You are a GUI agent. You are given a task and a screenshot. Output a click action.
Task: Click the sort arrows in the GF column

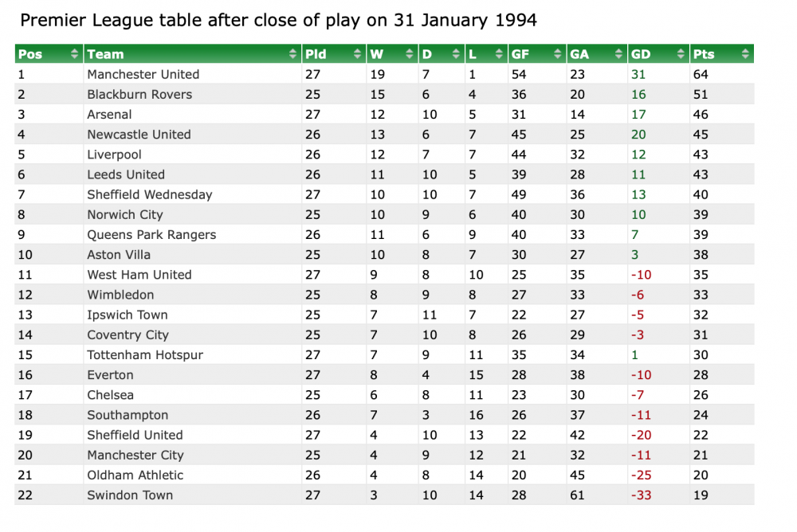556,54
